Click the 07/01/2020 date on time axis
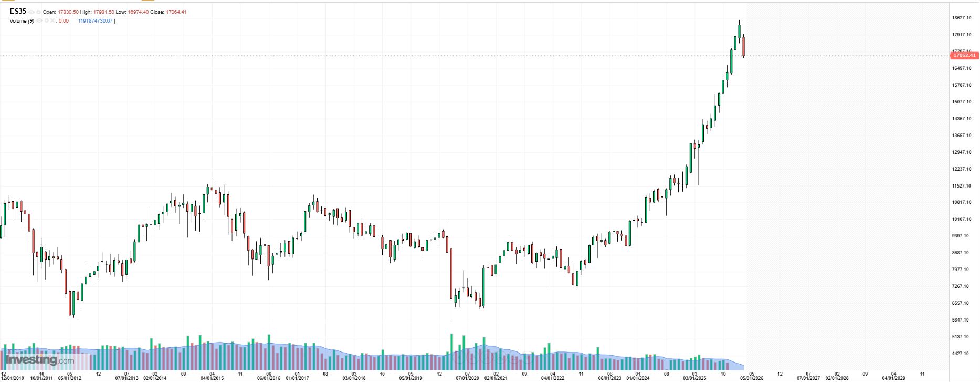Viewport: 980px width, 383px height. pyautogui.click(x=467, y=378)
